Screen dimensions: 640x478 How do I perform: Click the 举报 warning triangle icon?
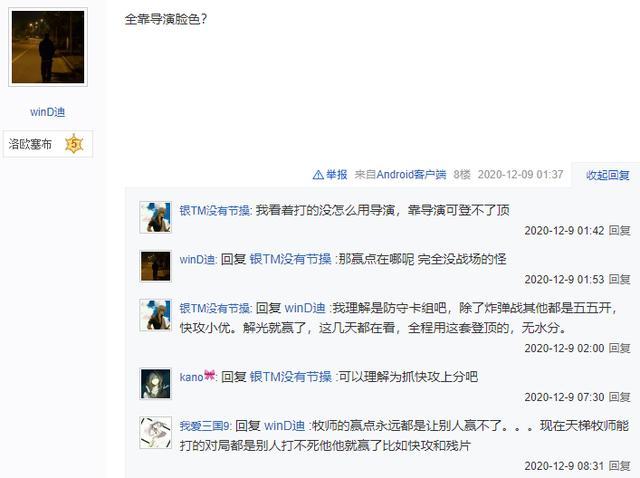(318, 175)
